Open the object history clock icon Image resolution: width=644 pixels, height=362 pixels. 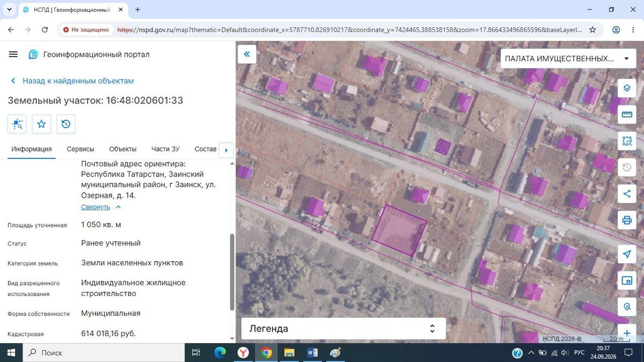(66, 124)
